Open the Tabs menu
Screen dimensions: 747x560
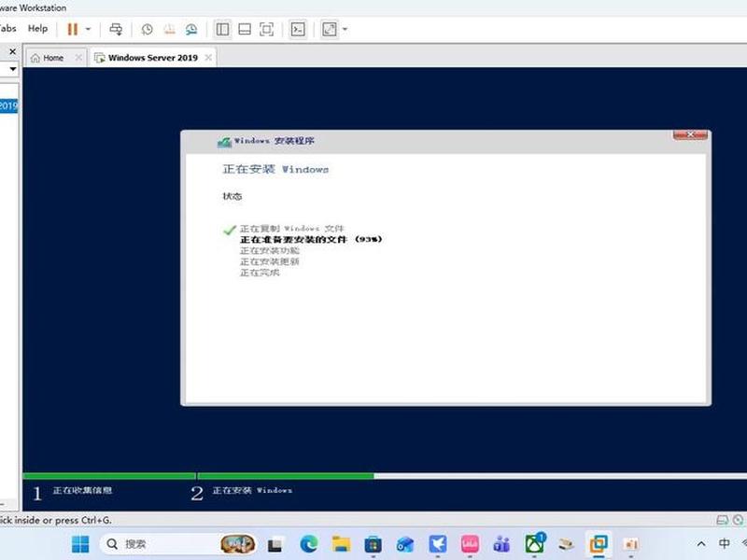pyautogui.click(x=7, y=29)
